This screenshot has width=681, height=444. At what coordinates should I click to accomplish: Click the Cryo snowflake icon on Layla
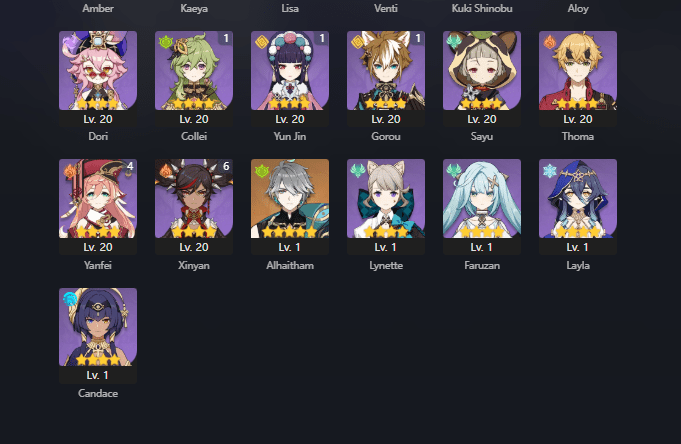coord(550,171)
